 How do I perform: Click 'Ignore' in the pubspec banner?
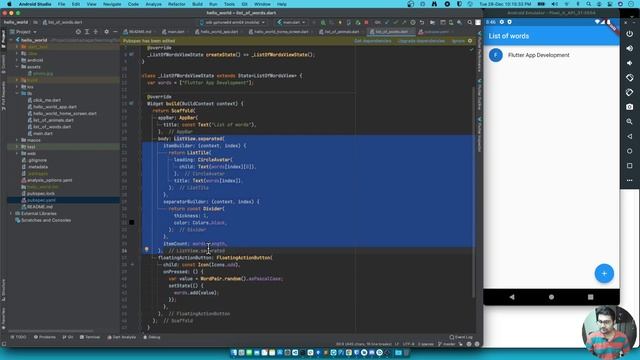click(x=458, y=41)
